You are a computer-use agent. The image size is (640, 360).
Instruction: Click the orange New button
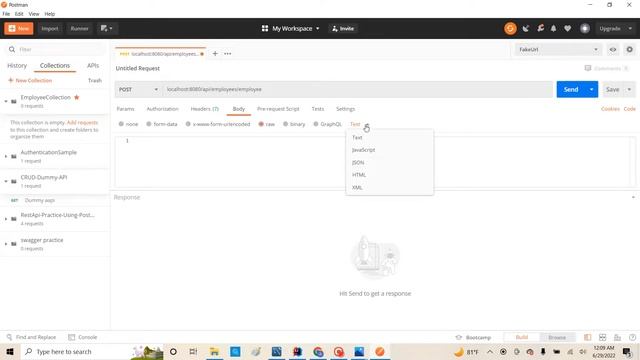pyautogui.click(x=19, y=29)
